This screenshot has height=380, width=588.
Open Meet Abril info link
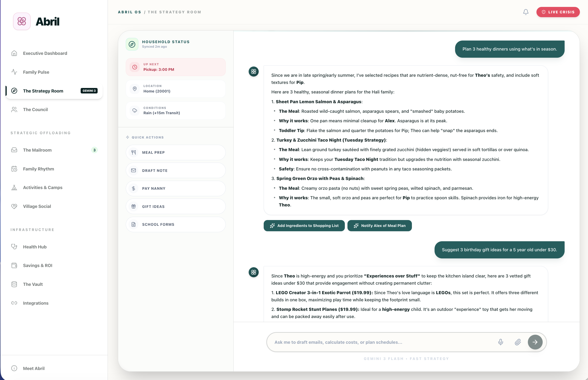click(x=34, y=368)
